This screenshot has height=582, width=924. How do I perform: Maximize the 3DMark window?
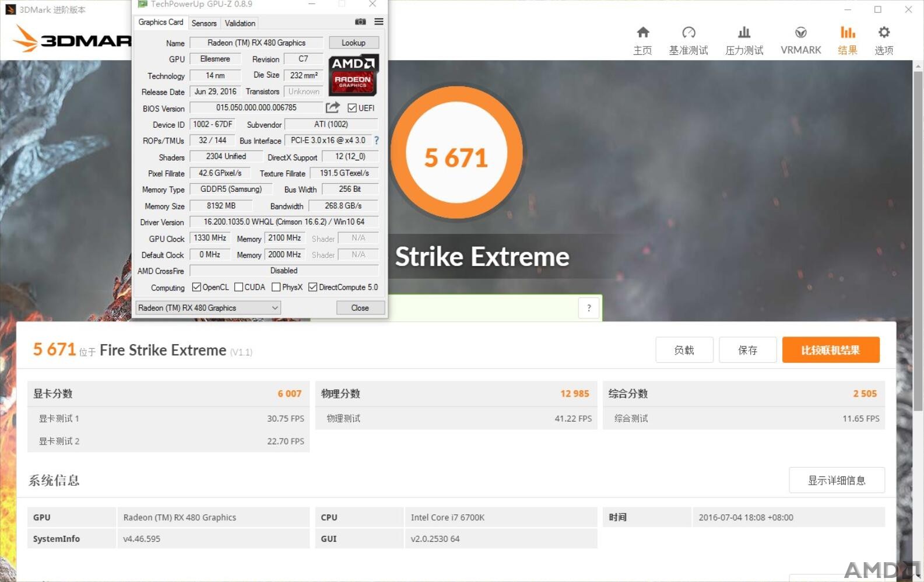pos(878,9)
